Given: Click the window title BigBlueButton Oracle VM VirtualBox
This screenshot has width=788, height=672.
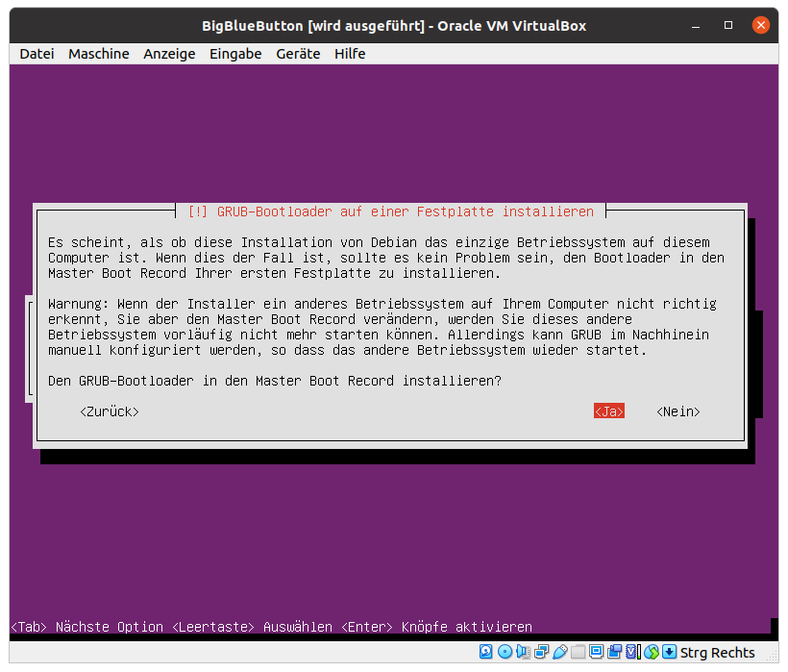Looking at the screenshot, I should click(x=394, y=26).
